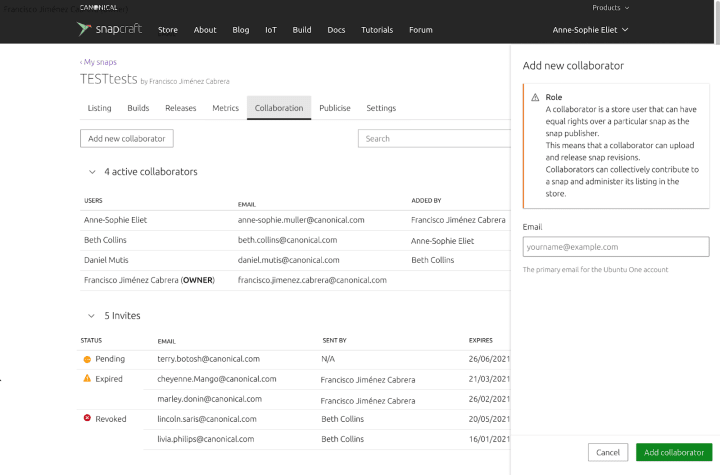This screenshot has height=475, width=720.
Task: Switch to the Publicise tab
Action: click(335, 108)
